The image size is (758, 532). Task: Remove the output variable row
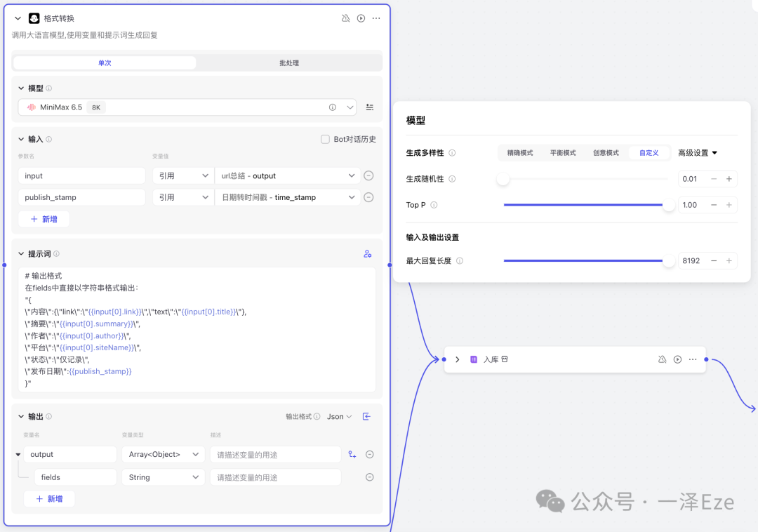pos(370,455)
